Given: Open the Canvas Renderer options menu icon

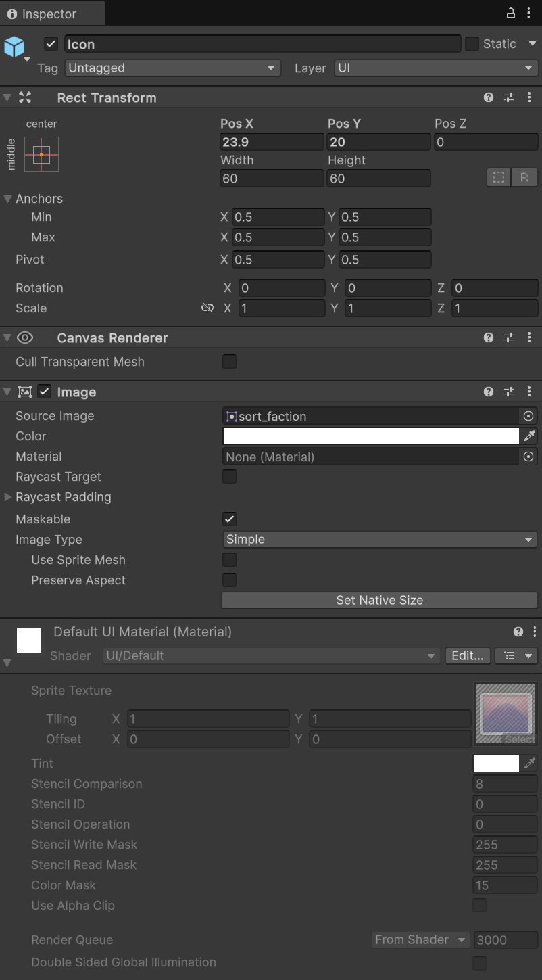Looking at the screenshot, I should [x=529, y=337].
